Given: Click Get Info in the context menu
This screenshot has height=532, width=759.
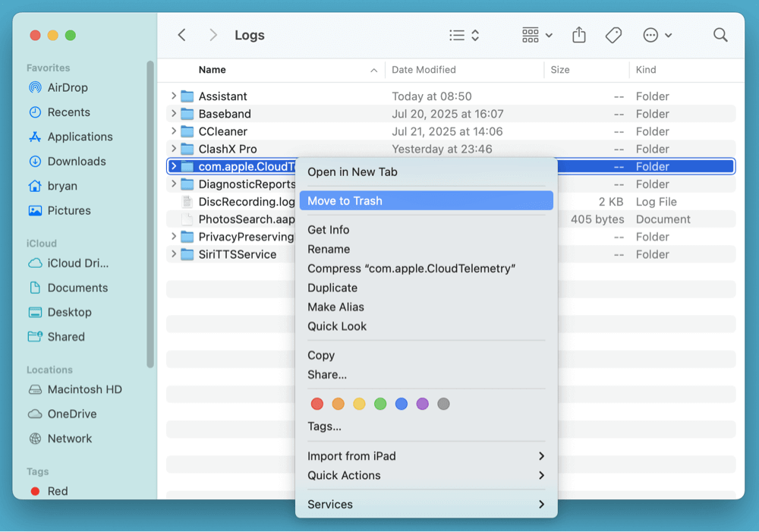Looking at the screenshot, I should [x=329, y=229].
